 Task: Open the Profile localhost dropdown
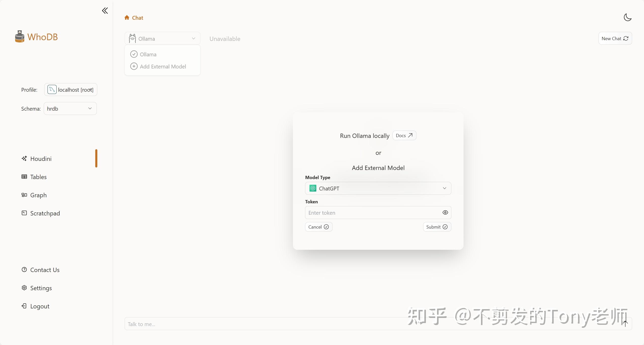tap(71, 90)
